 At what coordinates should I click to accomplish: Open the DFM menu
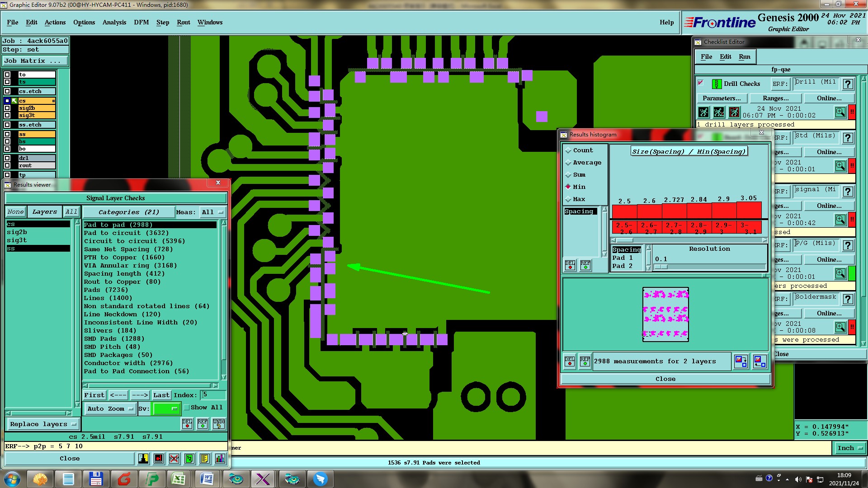(x=141, y=22)
